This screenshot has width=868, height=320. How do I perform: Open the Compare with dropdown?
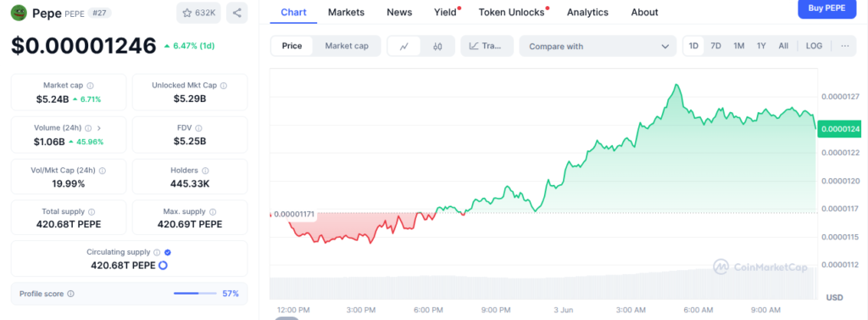[598, 46]
